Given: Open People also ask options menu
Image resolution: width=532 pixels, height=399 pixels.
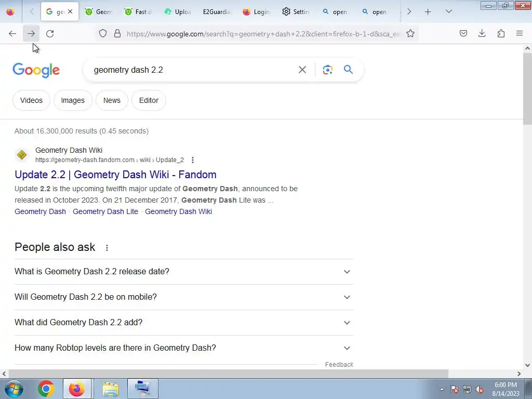Looking at the screenshot, I should 107,248.
